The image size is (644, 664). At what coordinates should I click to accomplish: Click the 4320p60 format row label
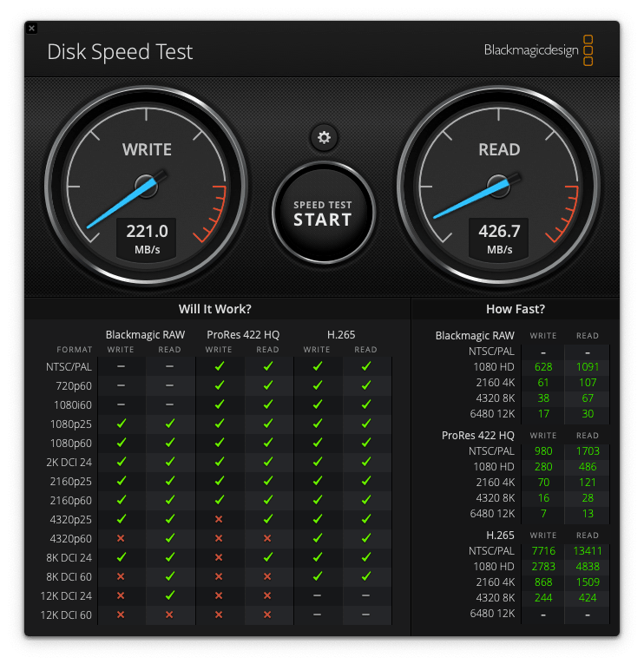(71, 539)
